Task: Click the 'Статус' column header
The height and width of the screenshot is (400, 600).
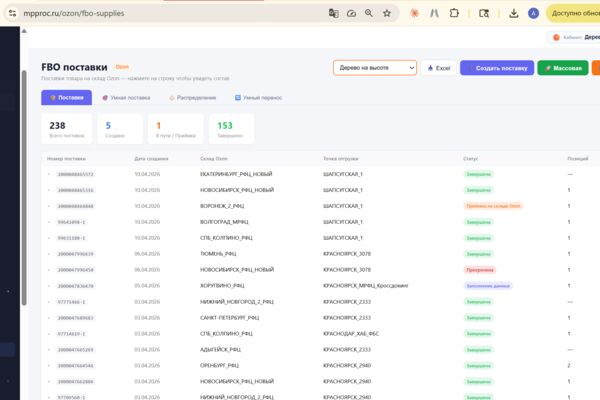Action: point(470,158)
